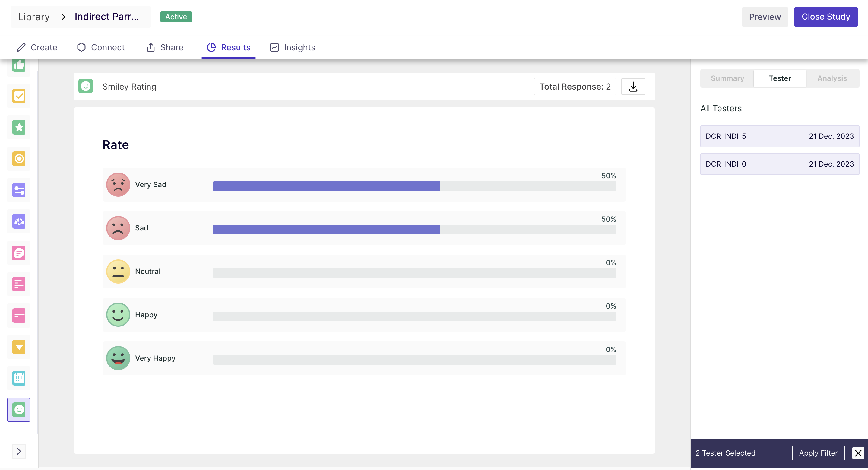
Task: Click the Very Sad face emoji
Action: click(x=118, y=185)
